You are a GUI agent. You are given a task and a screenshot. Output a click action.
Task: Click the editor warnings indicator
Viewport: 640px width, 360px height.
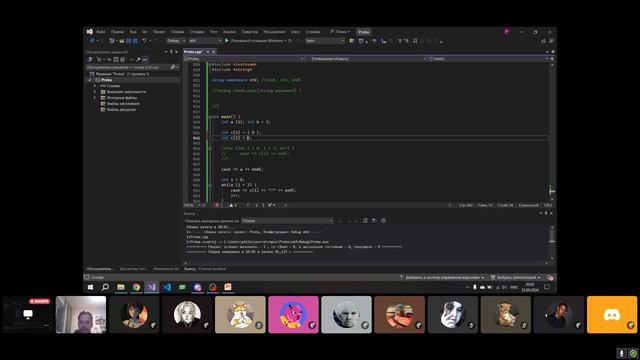(x=233, y=205)
